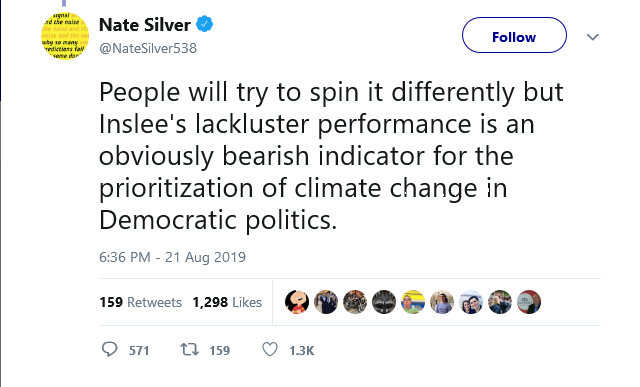
Task: Open the @NateSilver538 handle link
Action: (x=148, y=48)
